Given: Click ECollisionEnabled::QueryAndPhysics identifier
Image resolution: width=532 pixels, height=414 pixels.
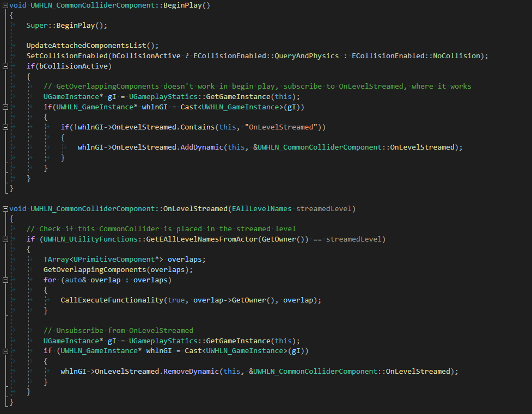Looking at the screenshot, I should 266,55.
